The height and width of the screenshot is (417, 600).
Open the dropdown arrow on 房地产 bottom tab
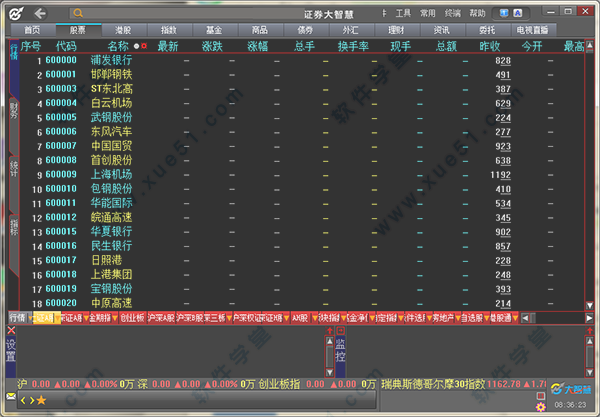(457, 318)
